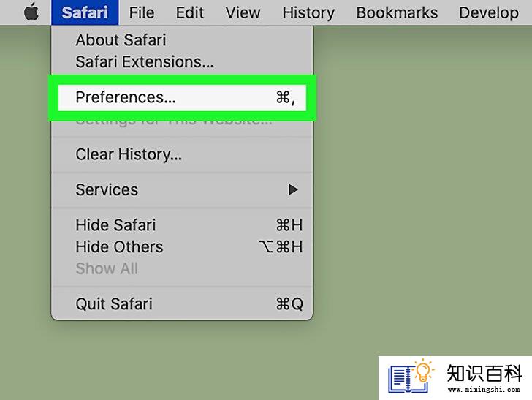Open the Develop menu
This screenshot has width=532, height=400.
pyautogui.click(x=489, y=12)
